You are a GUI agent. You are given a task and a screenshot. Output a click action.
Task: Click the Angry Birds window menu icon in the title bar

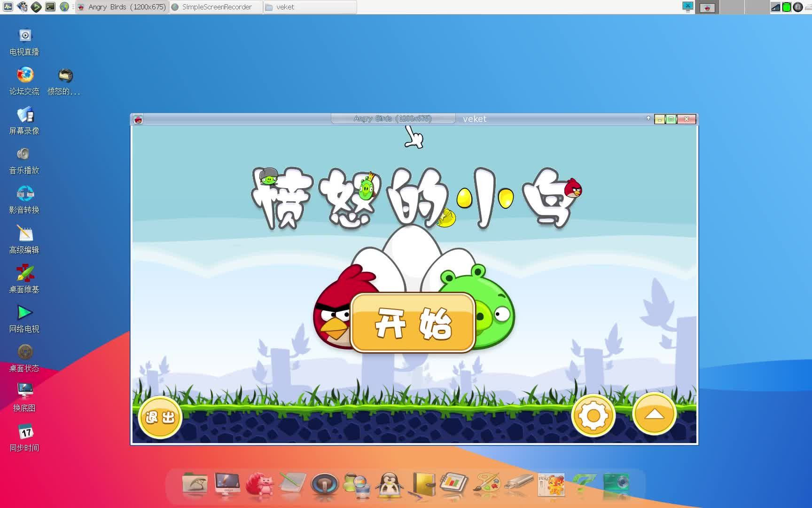pos(138,119)
